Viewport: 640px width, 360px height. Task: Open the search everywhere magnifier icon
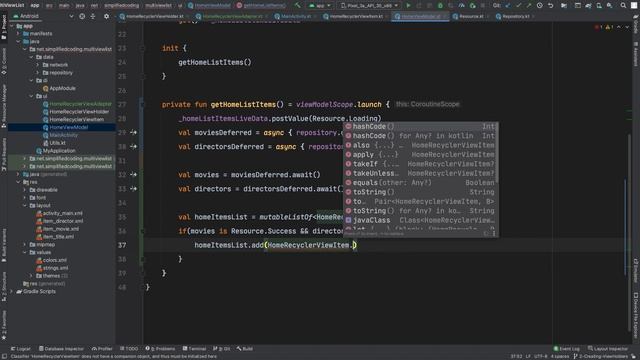tap(623, 6)
